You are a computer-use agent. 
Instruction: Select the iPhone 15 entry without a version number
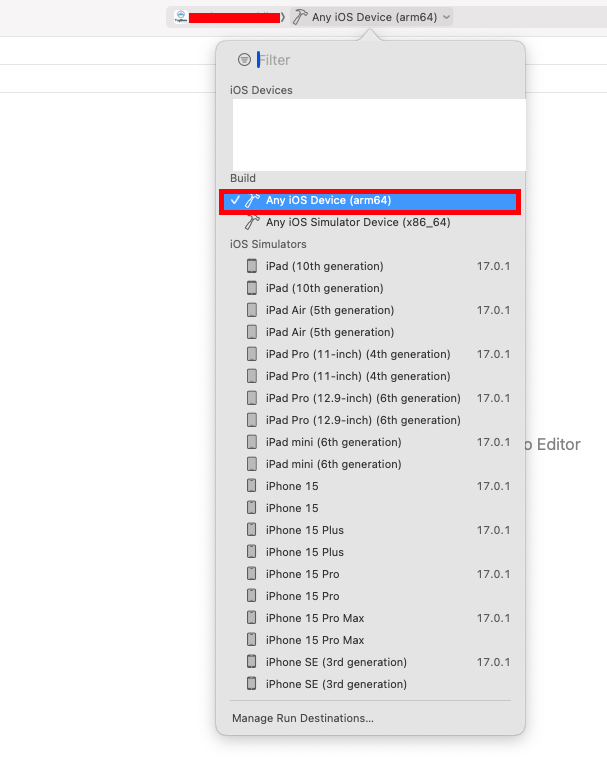[370, 508]
